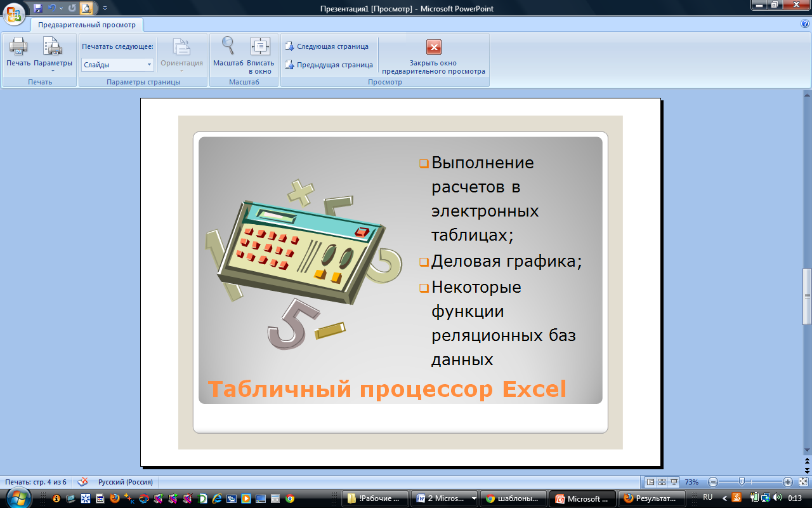Go to Предыдущая страница
This screenshot has height=508, width=812.
coord(329,65)
